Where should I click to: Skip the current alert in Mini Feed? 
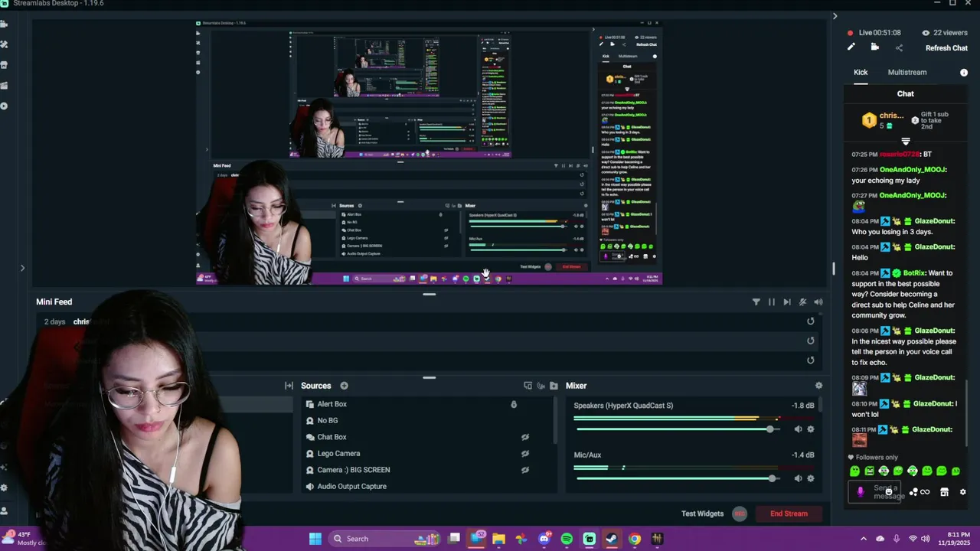pyautogui.click(x=787, y=302)
